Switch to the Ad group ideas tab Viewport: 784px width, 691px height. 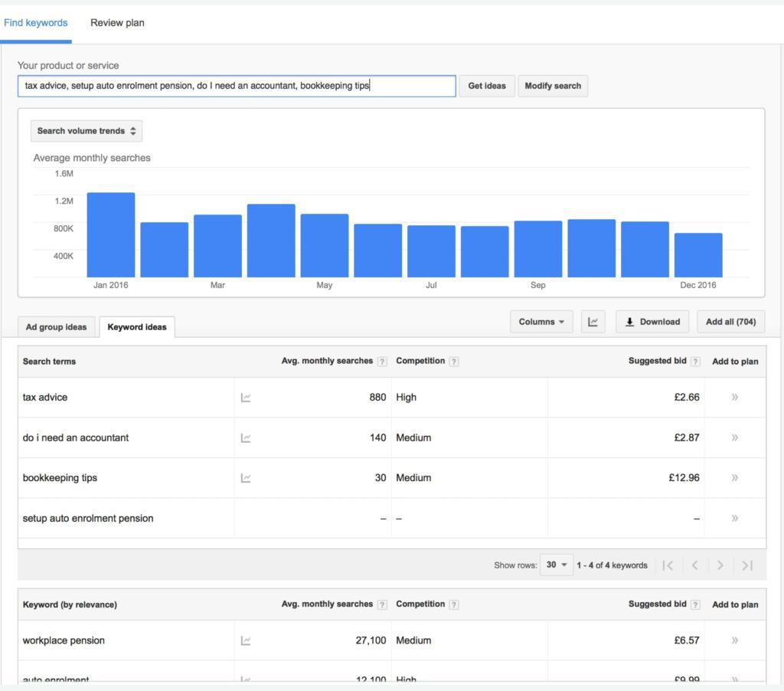(x=55, y=326)
